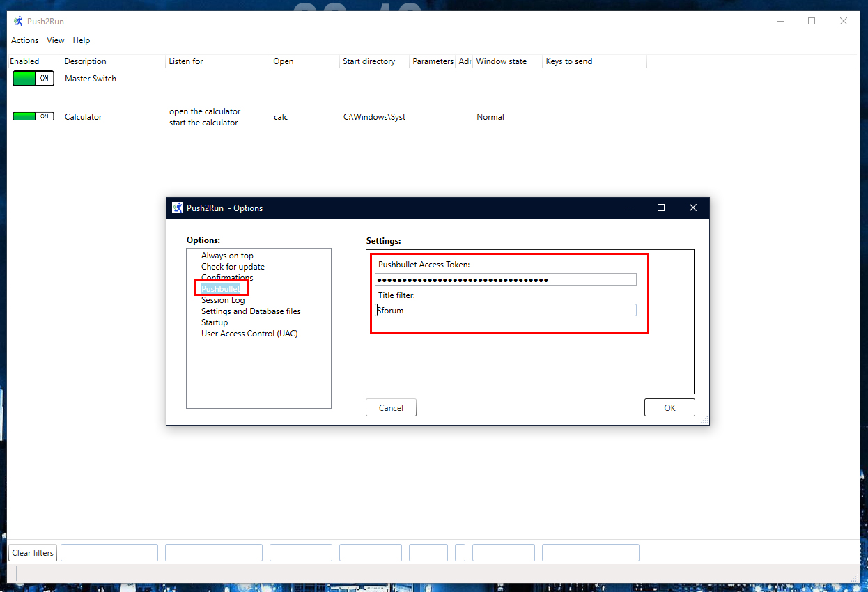The image size is (868, 592).
Task: Click the Window state column header
Action: 508,61
